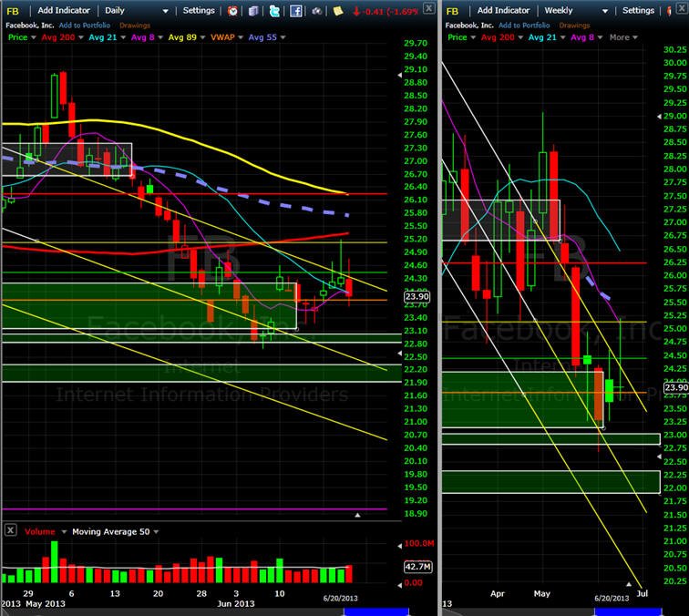Viewport: 689px width, 616px height.
Task: Click the binoculars icon in Daily toolbar
Action: (x=316, y=11)
